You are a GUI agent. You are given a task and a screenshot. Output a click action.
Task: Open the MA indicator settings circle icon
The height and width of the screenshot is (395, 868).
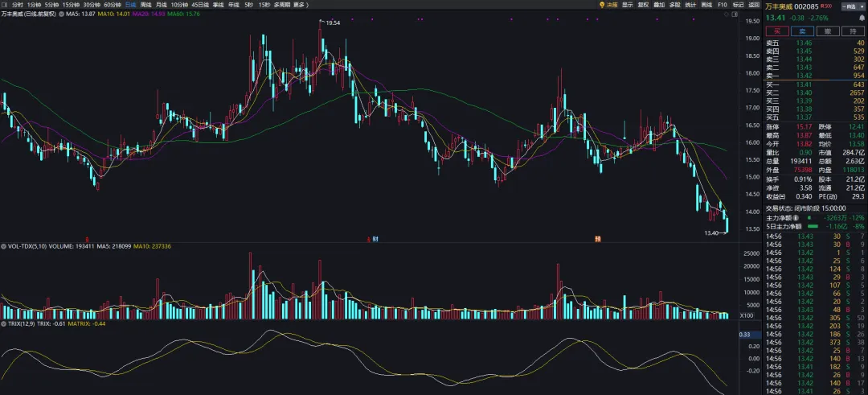pos(61,12)
